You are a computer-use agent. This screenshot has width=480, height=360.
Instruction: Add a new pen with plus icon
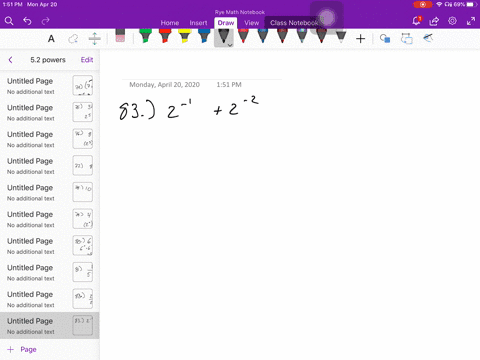(360, 39)
